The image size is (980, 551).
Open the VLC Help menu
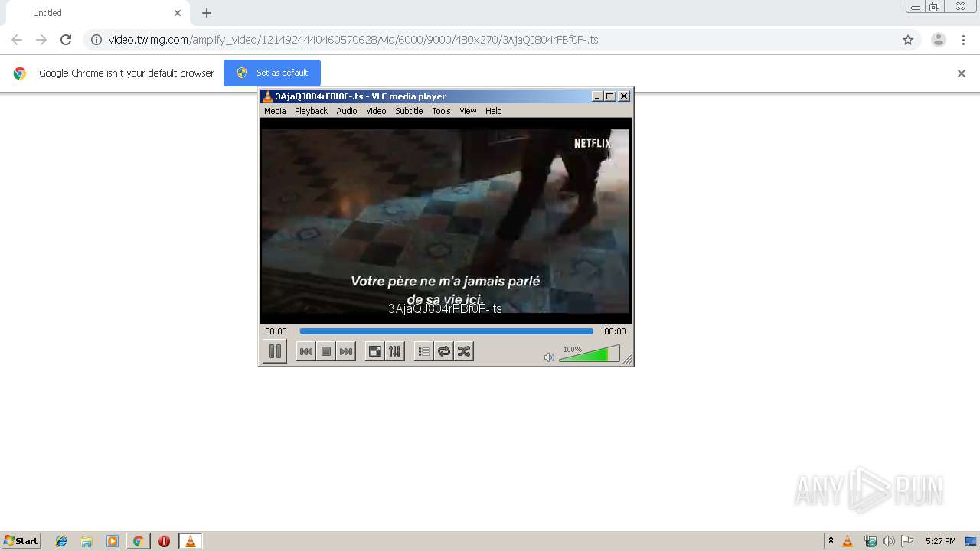click(494, 111)
